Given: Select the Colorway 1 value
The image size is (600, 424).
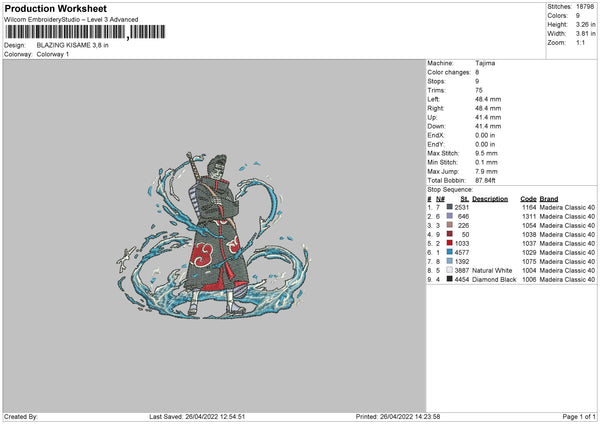Looking at the screenshot, I should click(x=53, y=54).
